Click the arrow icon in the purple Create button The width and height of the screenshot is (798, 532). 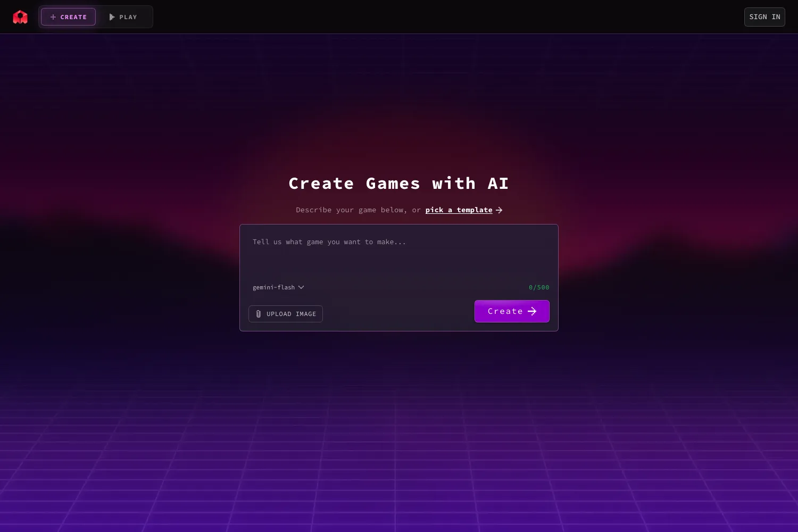pyautogui.click(x=532, y=311)
